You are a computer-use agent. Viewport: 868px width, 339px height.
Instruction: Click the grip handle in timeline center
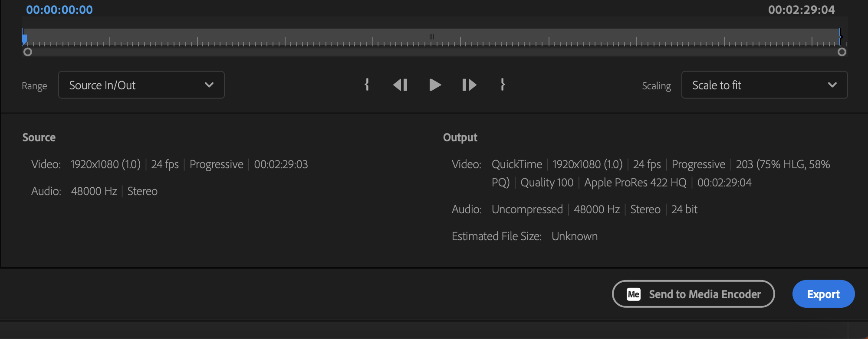pyautogui.click(x=432, y=37)
